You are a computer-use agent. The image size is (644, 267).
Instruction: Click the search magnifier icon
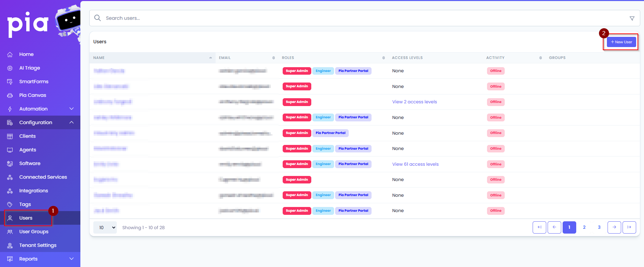97,18
